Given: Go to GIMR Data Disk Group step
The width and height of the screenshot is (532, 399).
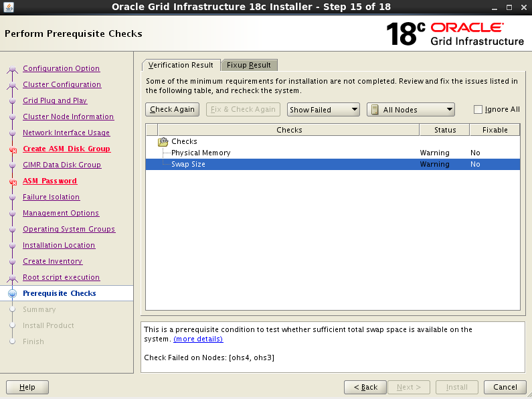Looking at the screenshot, I should point(62,165).
